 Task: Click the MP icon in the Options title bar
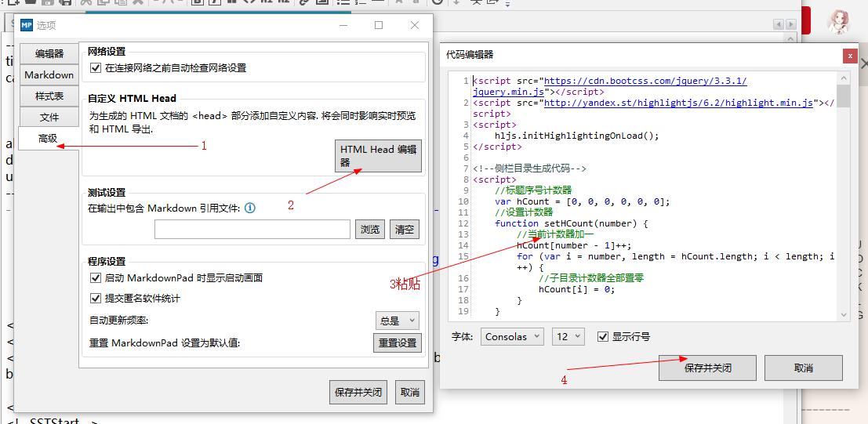[27, 25]
